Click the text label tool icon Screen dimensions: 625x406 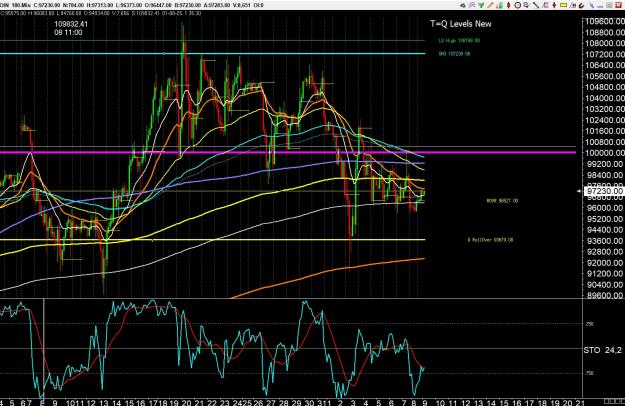coord(573,5)
